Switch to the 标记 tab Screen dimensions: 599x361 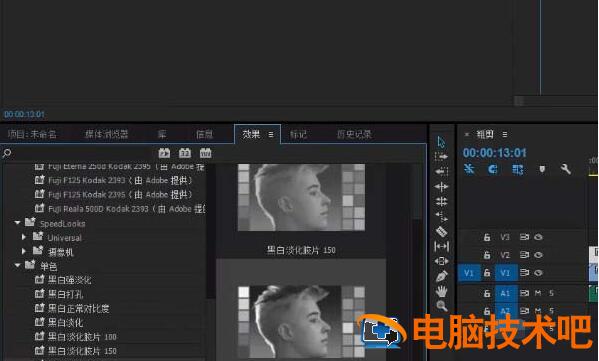click(298, 134)
